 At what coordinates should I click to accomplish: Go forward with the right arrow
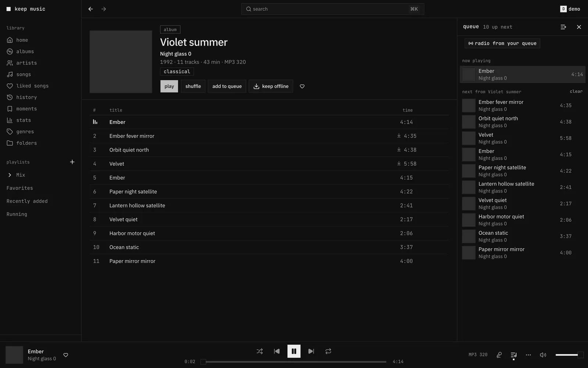[104, 9]
